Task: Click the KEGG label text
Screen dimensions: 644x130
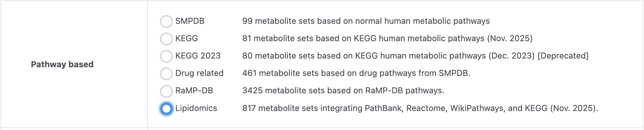Action: click(186, 39)
